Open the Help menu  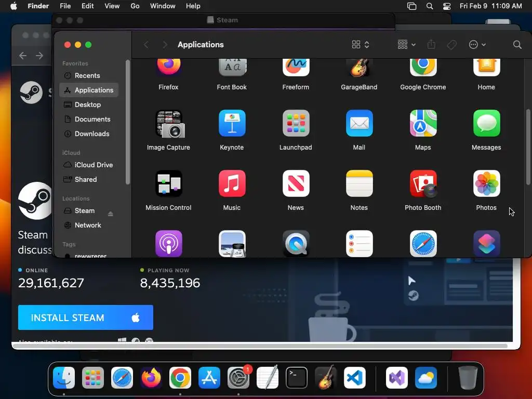point(193,6)
